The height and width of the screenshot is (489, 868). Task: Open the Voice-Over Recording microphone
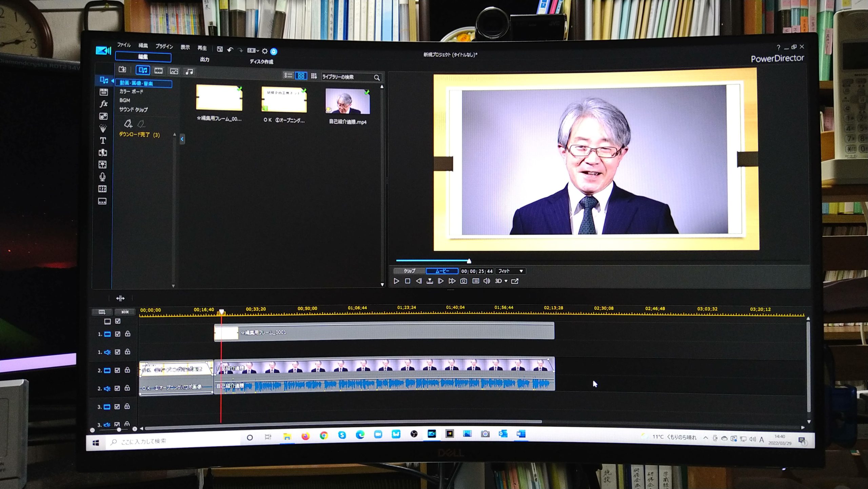(x=102, y=177)
